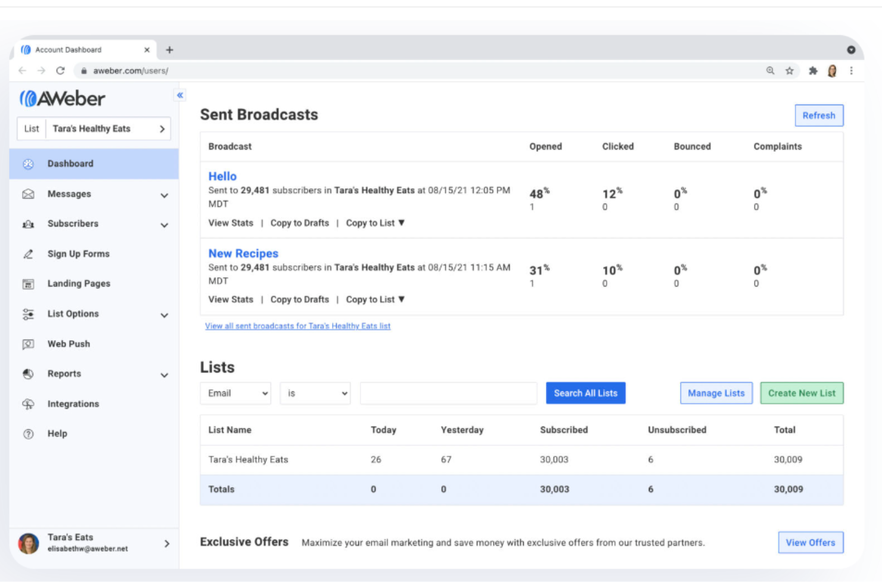
Task: Click the List Options sliders icon
Action: point(28,314)
